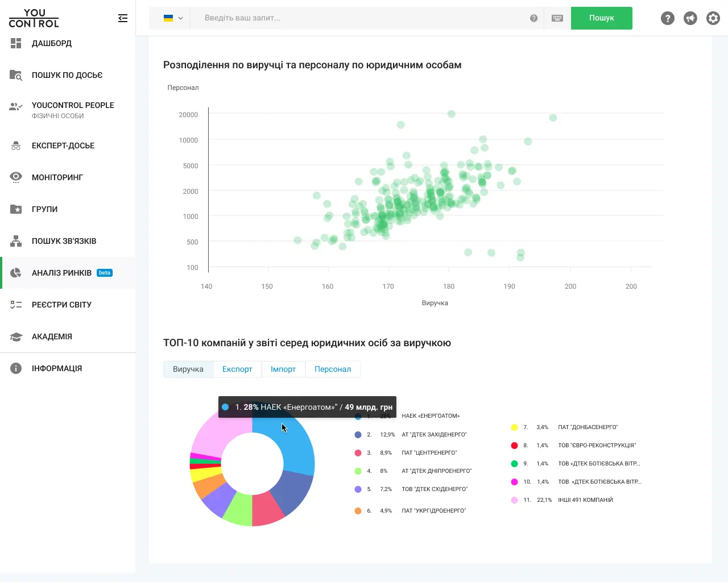Click Донбасенерго yellow legend dot
728x582 pixels.
tap(514, 427)
